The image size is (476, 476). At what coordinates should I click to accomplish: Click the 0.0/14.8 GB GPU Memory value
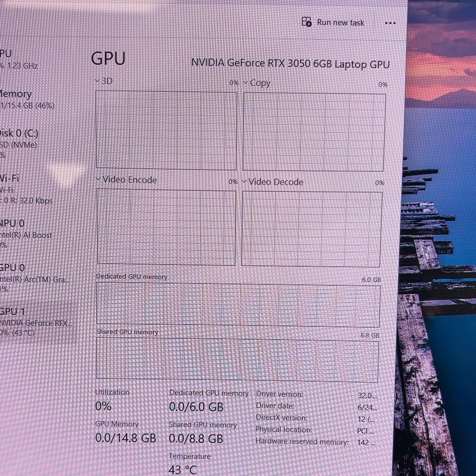[126, 438]
